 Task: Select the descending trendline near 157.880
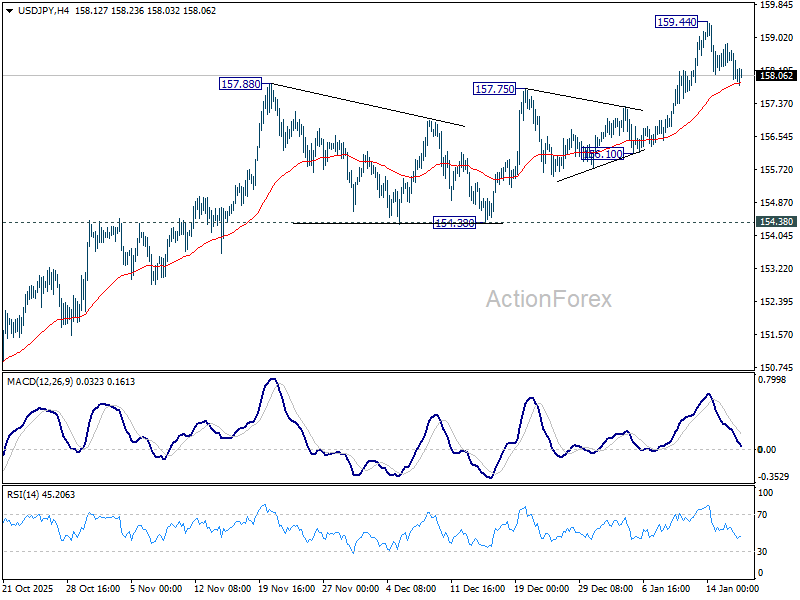pos(370,106)
